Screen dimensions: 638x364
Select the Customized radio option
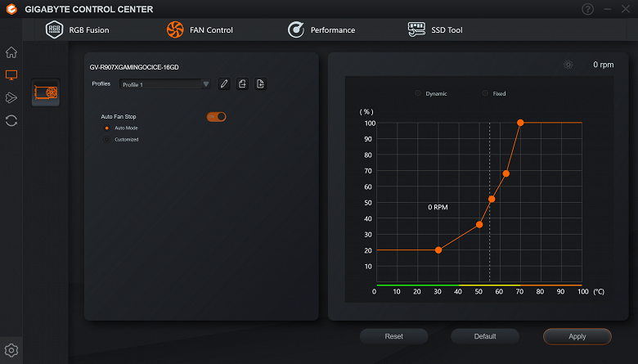point(107,139)
